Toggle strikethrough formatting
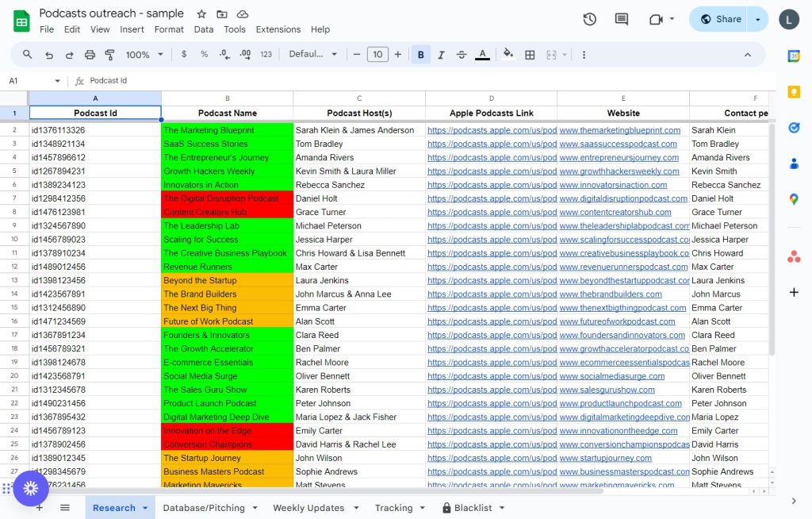This screenshot has width=812, height=519. [x=462, y=55]
